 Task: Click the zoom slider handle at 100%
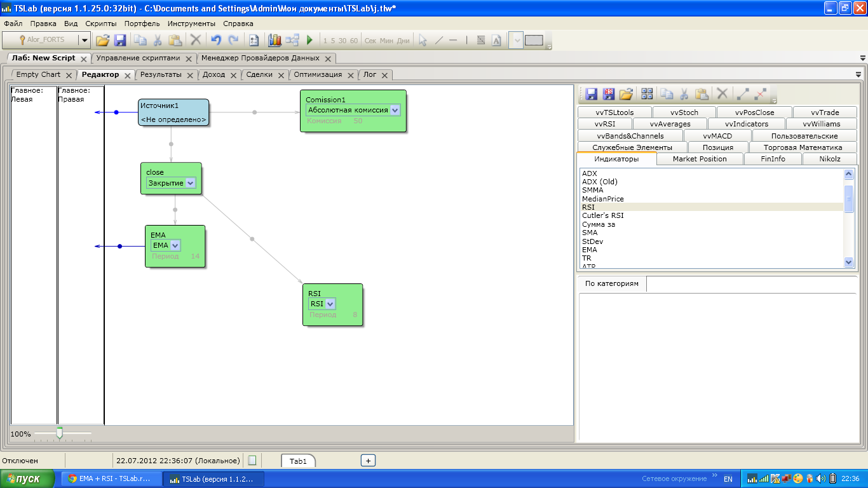click(60, 433)
